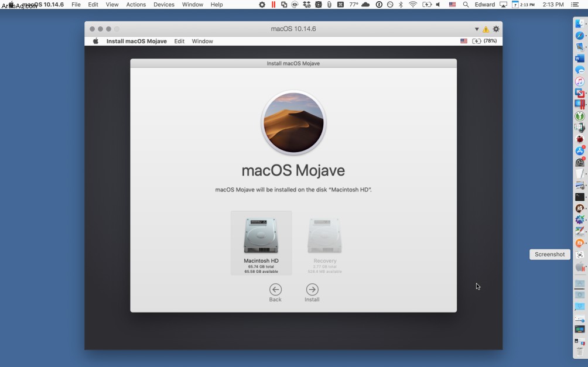Click the US flag input source in VM menu bar
The height and width of the screenshot is (367, 588).
point(464,41)
